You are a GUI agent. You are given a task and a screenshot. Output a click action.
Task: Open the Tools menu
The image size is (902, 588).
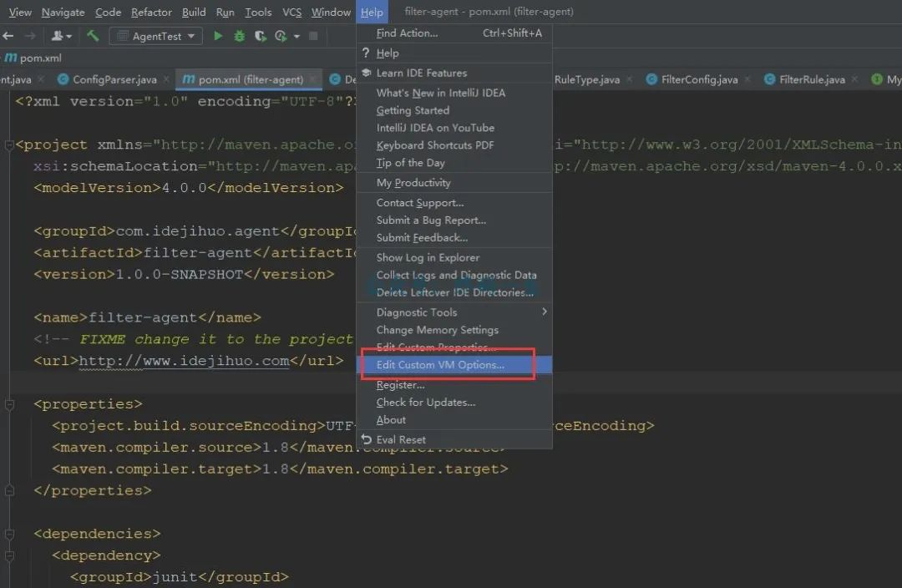258,12
